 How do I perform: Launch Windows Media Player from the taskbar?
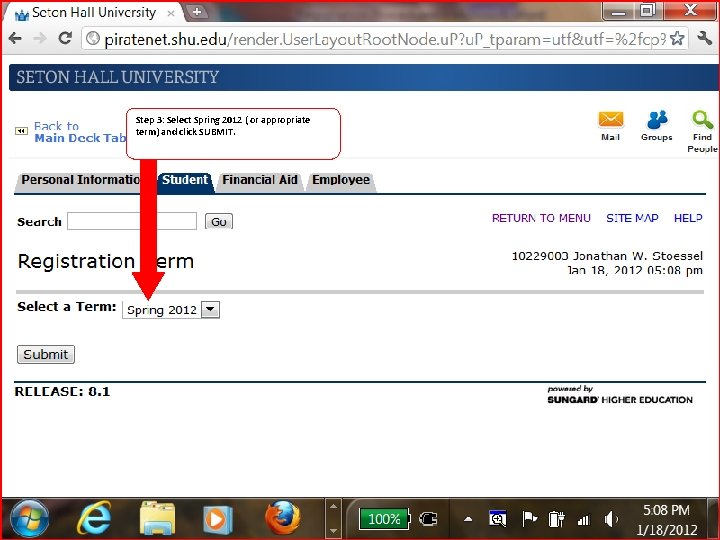(x=218, y=520)
